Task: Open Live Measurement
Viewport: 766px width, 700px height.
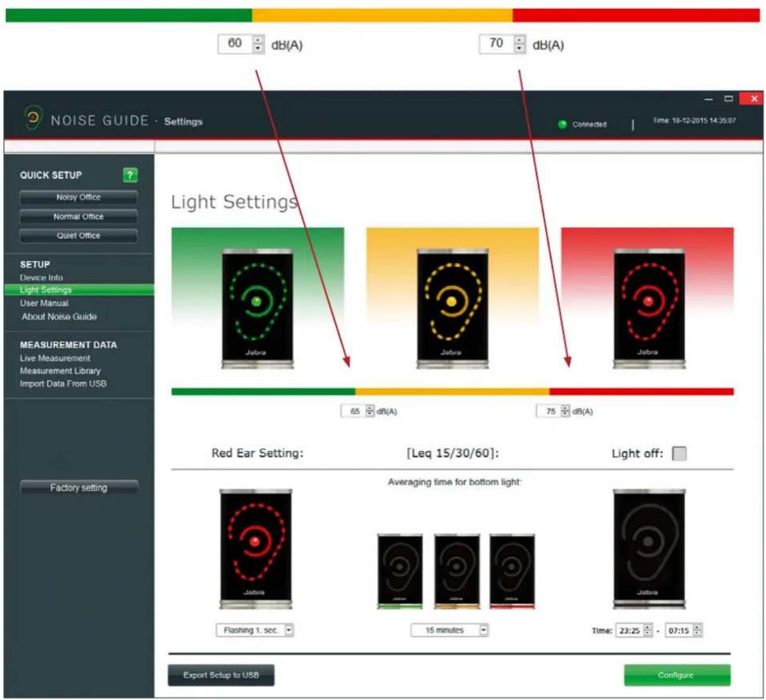Action: pyautogui.click(x=55, y=358)
